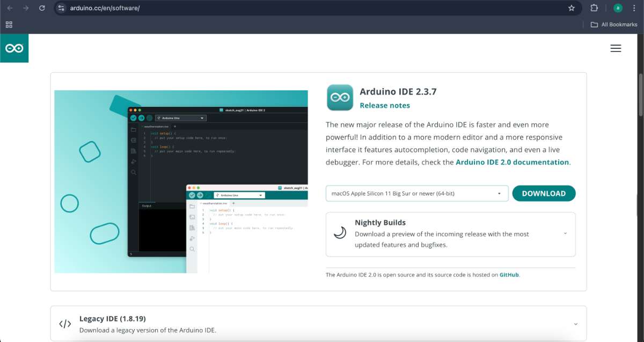Click the Arduino IDE screenshot preview image

click(x=181, y=181)
